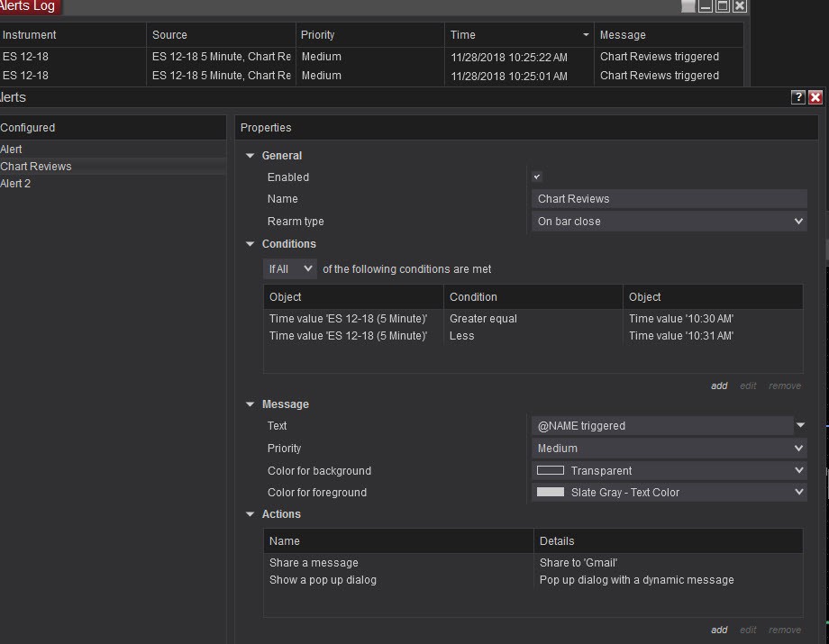Sort by Source column header
Viewport: 829px width, 644px height.
coord(221,35)
